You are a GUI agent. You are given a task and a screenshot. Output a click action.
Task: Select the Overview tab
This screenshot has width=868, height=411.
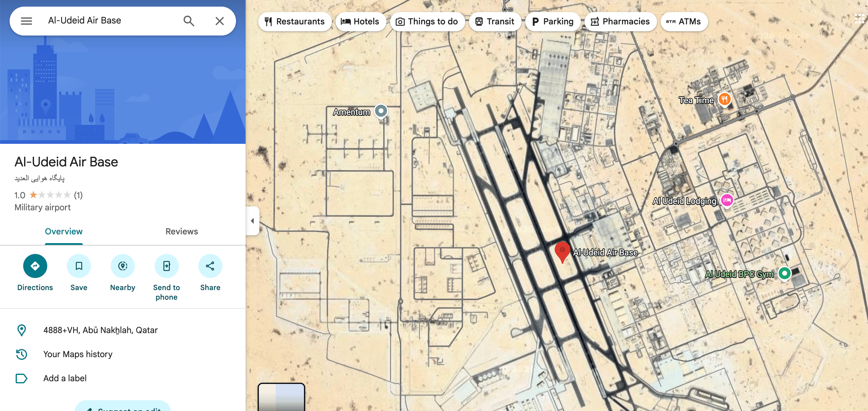pos(64,231)
